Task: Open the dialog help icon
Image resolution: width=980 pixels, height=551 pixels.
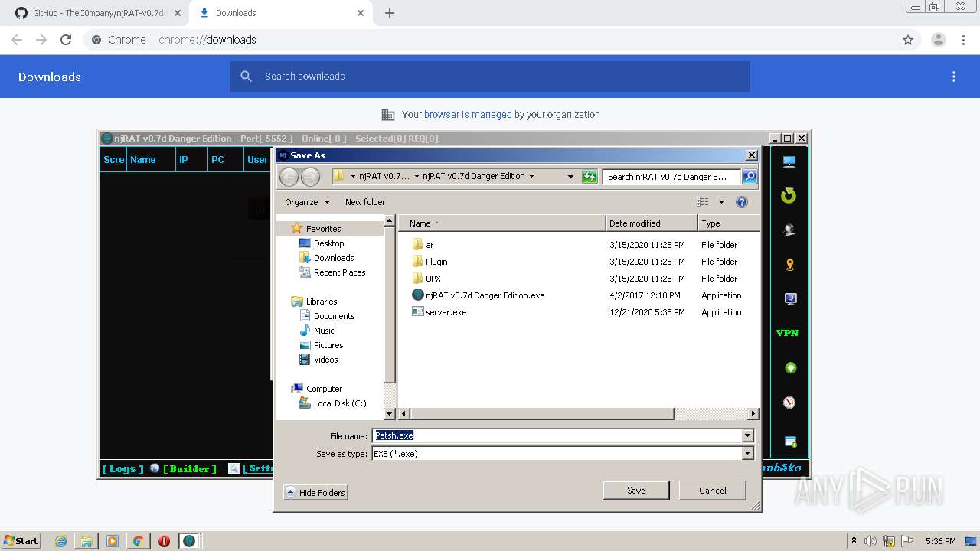Action: pyautogui.click(x=741, y=202)
